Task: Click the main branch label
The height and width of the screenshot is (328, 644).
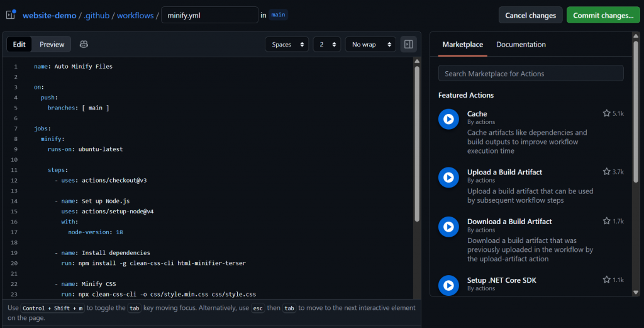Action: 278,15
